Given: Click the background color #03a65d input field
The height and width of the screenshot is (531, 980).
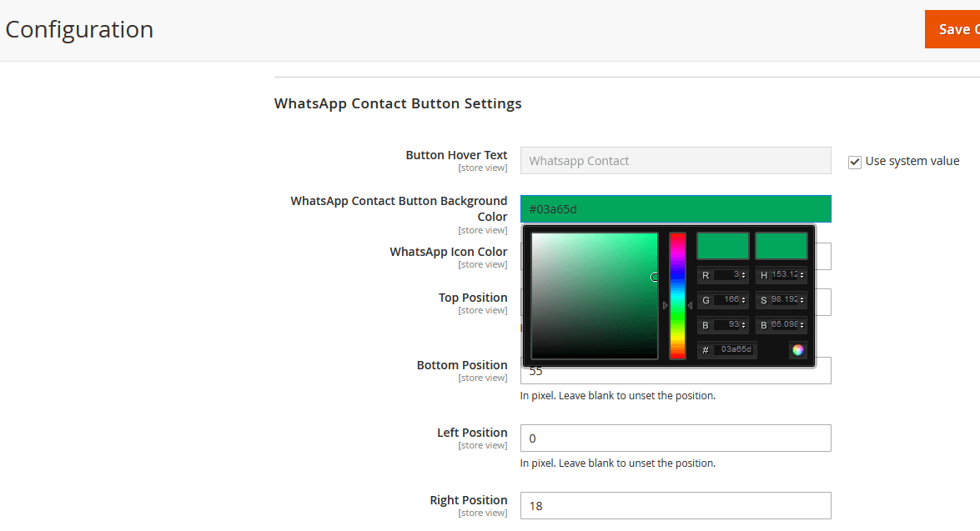Looking at the screenshot, I should (x=676, y=209).
